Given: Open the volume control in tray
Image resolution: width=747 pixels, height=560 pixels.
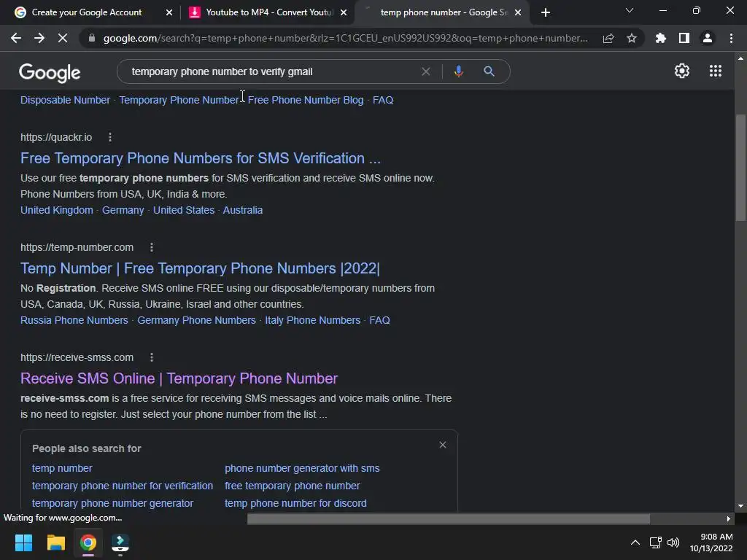Looking at the screenshot, I should [673, 542].
